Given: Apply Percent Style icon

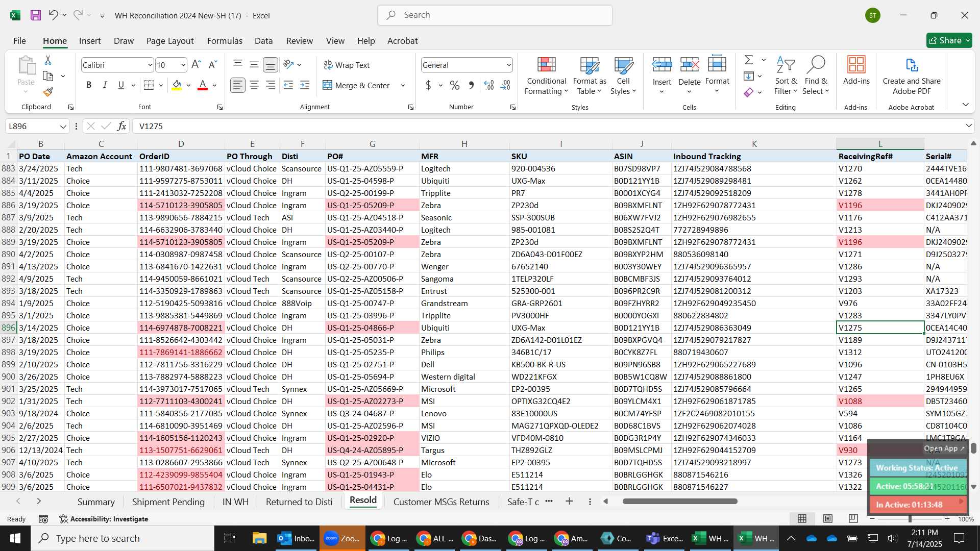Looking at the screenshot, I should point(454,85).
